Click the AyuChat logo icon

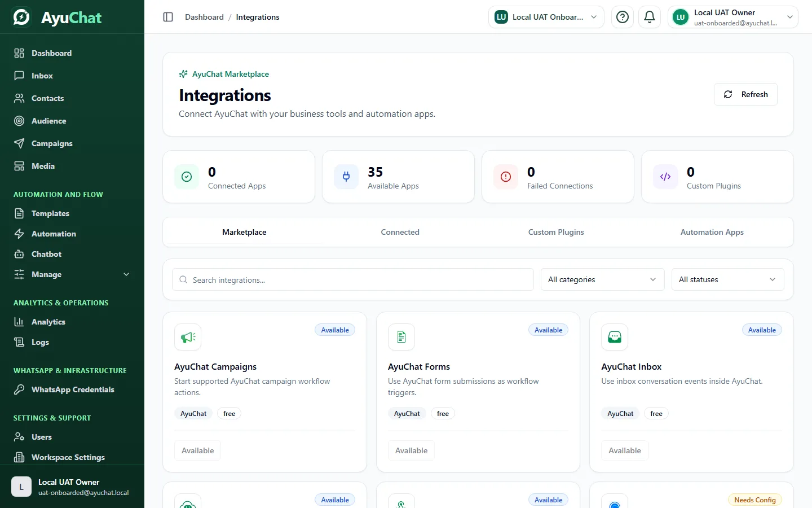[21, 17]
